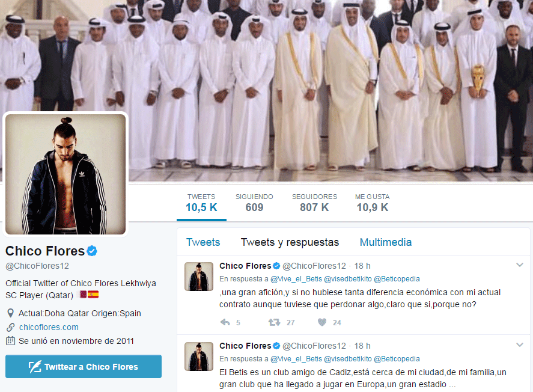
Task: Open the second tweet's chevron menu
Action: click(520, 345)
